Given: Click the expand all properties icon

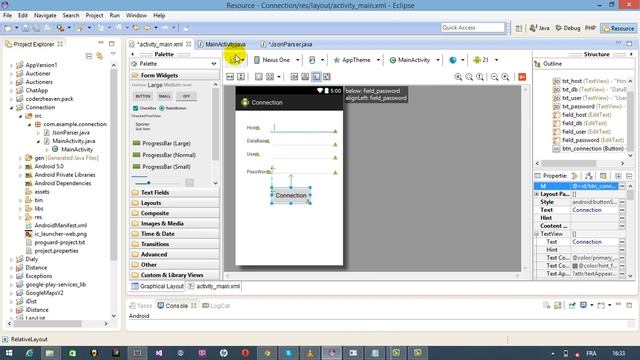Looking at the screenshot, I should click(618, 176).
